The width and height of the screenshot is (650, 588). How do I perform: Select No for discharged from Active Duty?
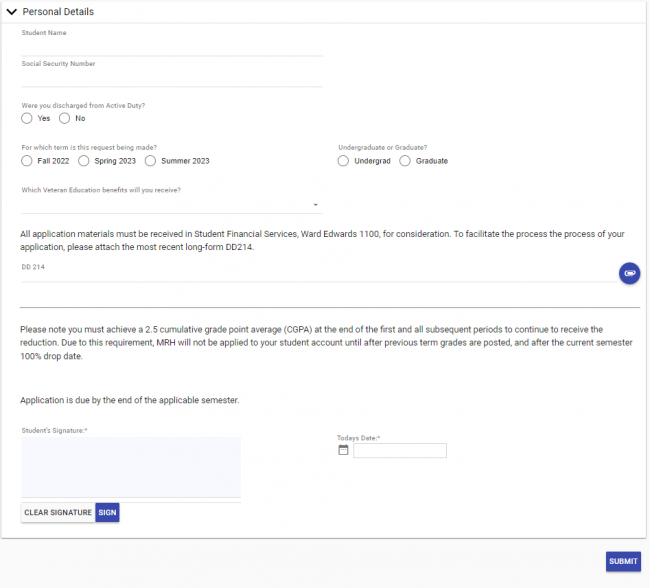65,118
